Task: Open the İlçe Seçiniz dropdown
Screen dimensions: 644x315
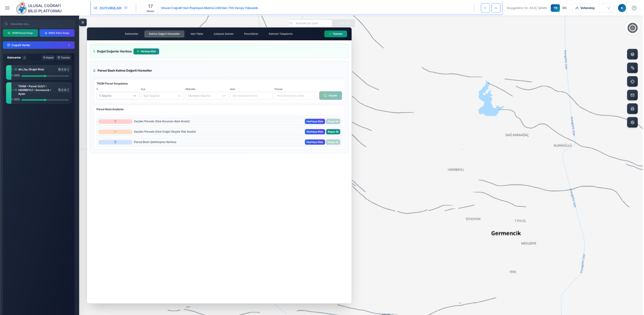Action: [x=162, y=96]
